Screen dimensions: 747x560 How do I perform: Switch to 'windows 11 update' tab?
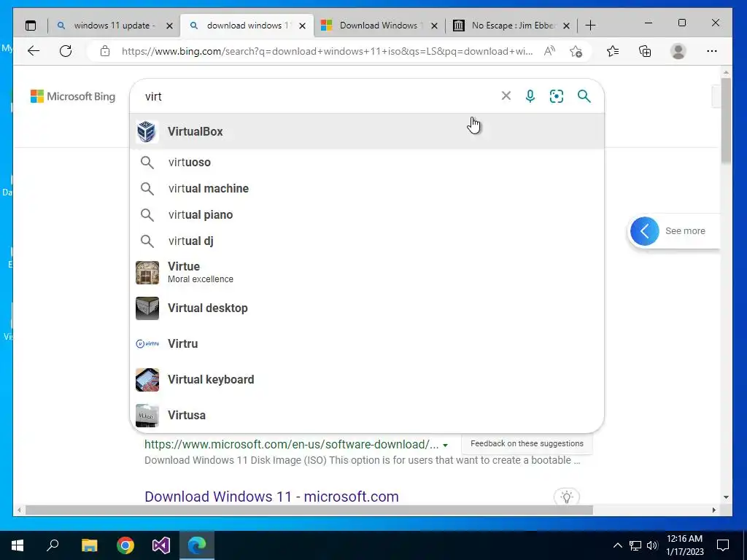(x=115, y=26)
